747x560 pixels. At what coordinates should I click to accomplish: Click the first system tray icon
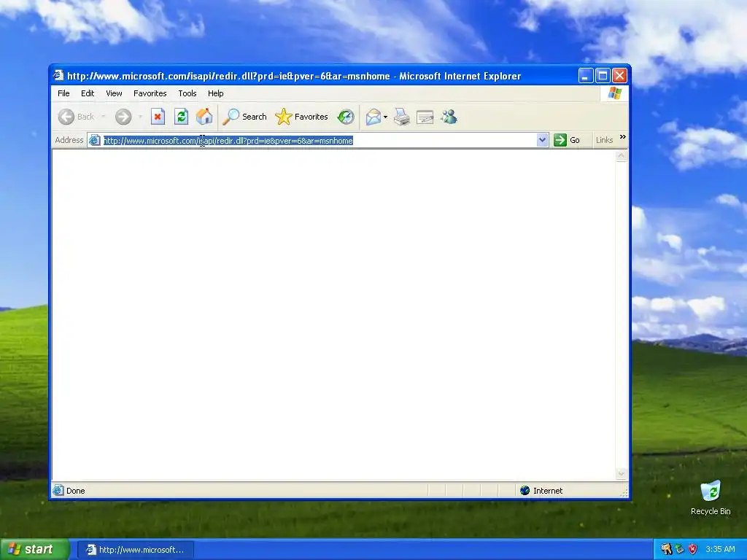click(667, 549)
